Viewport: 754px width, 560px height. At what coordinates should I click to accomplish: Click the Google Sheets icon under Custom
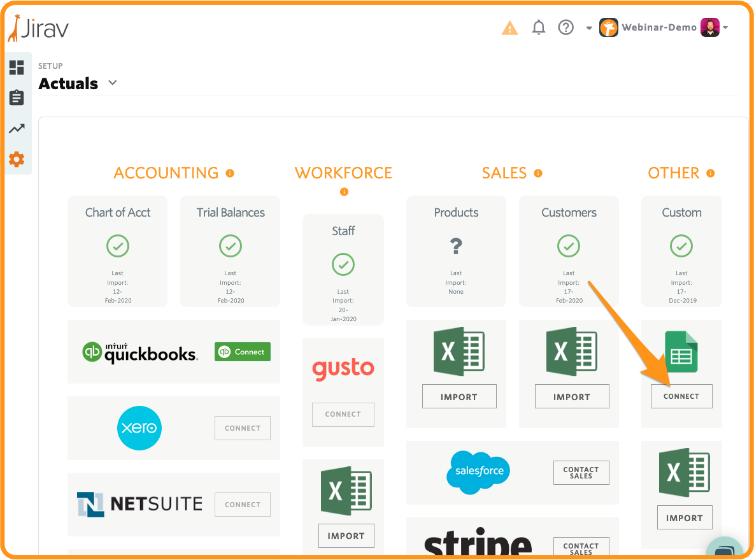pyautogui.click(x=681, y=352)
